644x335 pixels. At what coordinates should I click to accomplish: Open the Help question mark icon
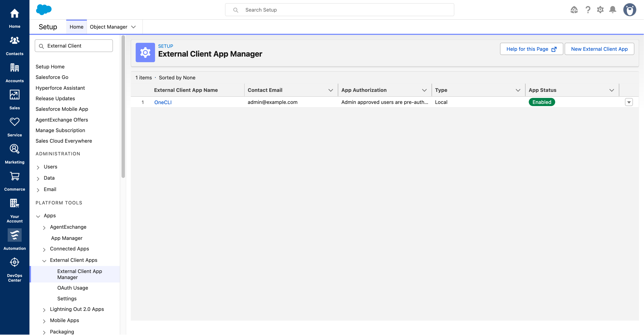(588, 10)
